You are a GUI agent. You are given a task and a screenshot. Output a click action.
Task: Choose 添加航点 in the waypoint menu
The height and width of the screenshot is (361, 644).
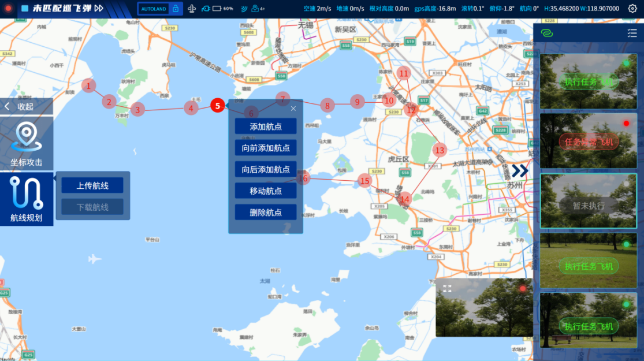click(x=266, y=126)
